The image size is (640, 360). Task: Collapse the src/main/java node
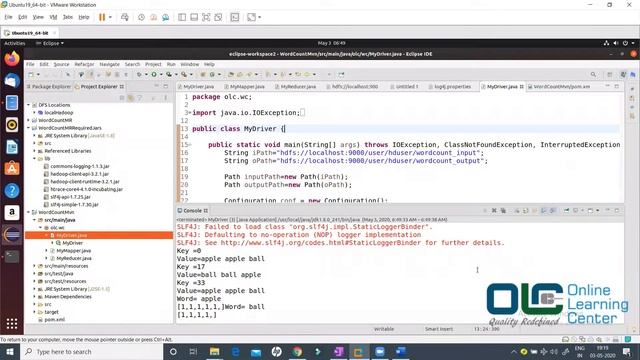[35, 220]
